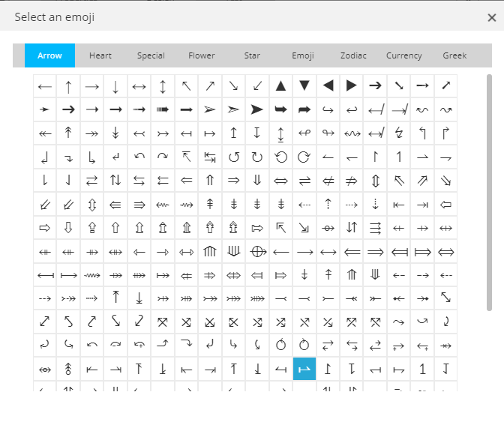Open the Zodiac tab
504x434 pixels.
pyautogui.click(x=353, y=55)
